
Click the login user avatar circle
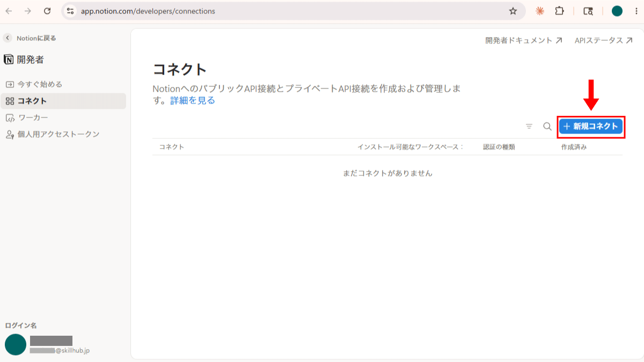[16, 345]
